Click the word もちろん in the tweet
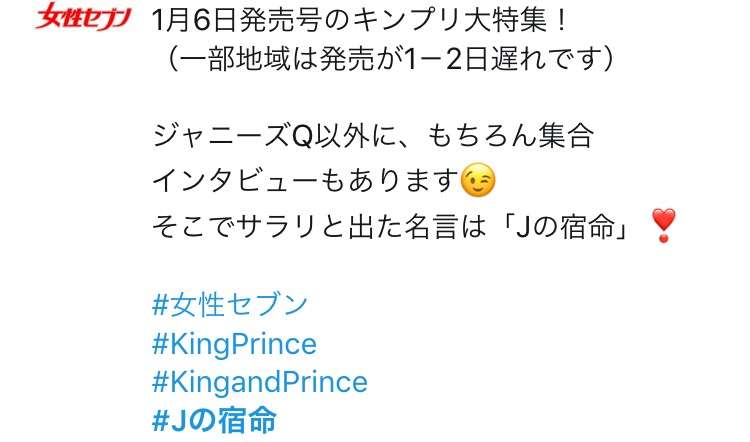 tap(481, 136)
